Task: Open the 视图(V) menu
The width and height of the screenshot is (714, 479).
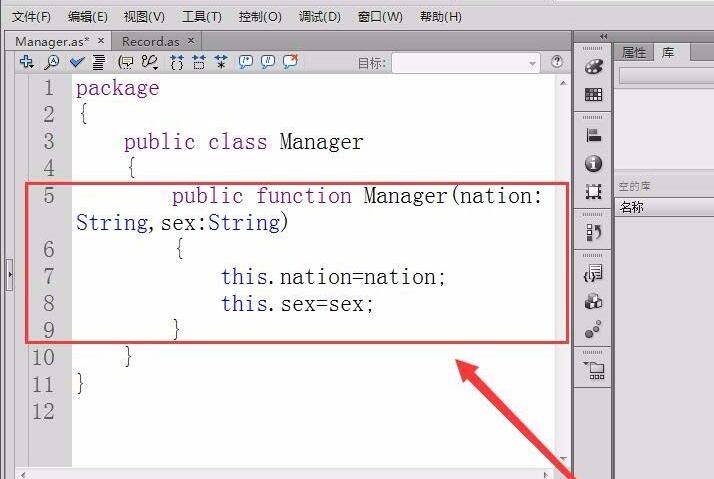Action: click(x=144, y=17)
